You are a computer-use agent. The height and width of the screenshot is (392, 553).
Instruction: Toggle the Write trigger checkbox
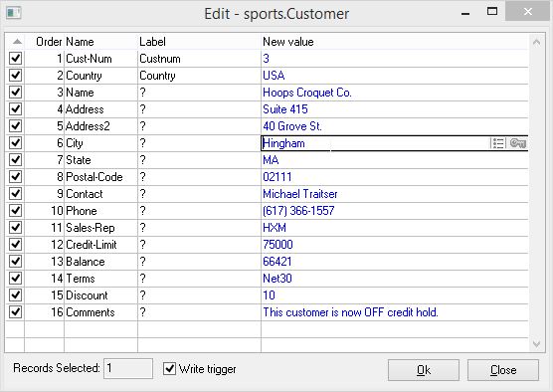coord(170,369)
